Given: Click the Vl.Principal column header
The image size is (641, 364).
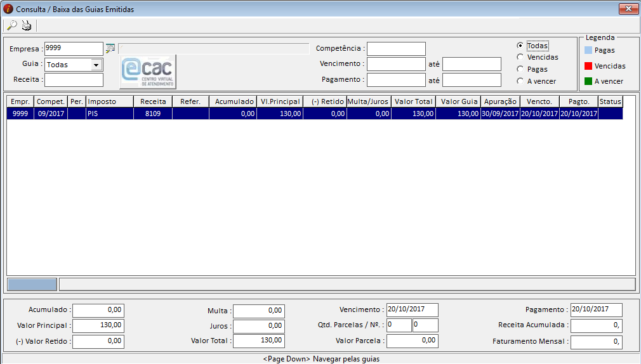Looking at the screenshot, I should pyautogui.click(x=280, y=101).
